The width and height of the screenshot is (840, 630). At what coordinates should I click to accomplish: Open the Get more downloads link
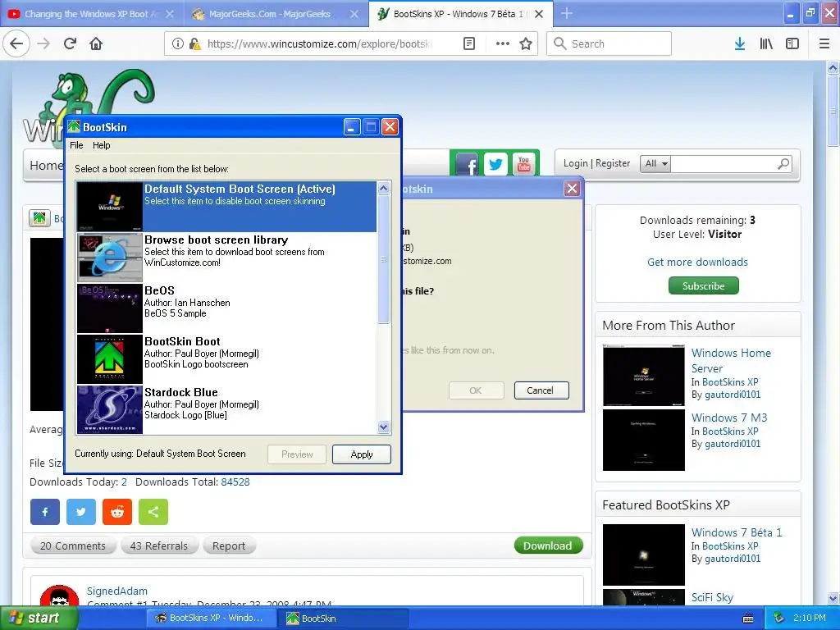click(697, 262)
